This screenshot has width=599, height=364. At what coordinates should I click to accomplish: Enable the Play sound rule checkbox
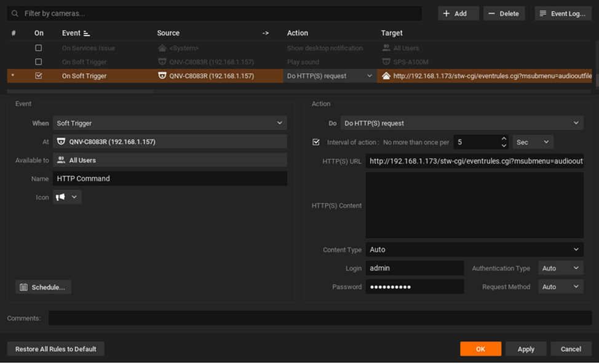pyautogui.click(x=39, y=62)
